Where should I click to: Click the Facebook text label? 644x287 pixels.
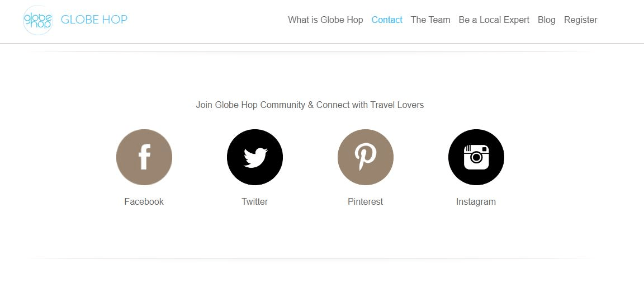click(x=144, y=201)
